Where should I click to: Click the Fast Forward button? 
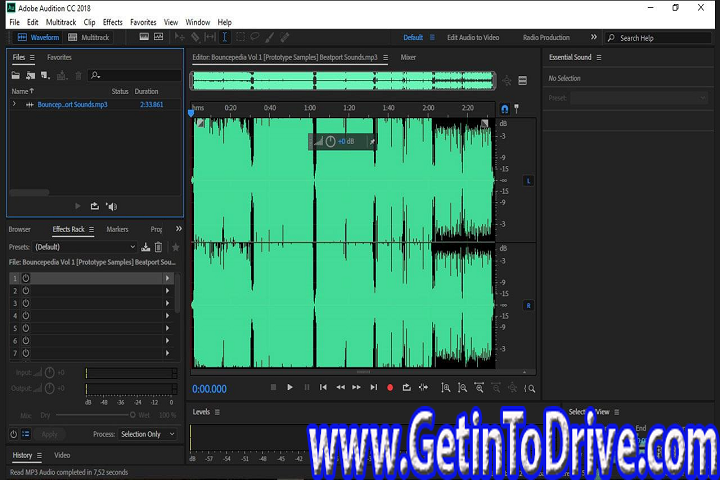click(356, 388)
